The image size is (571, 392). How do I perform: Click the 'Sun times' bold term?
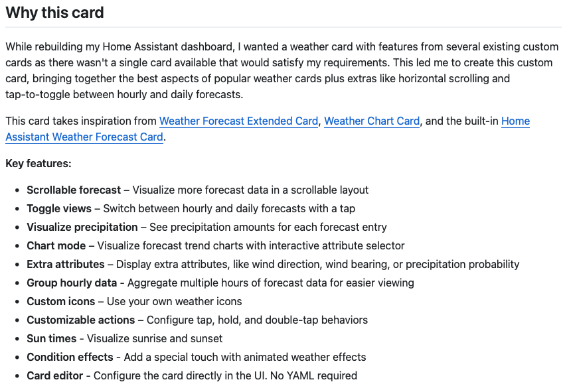pyautogui.click(x=52, y=338)
